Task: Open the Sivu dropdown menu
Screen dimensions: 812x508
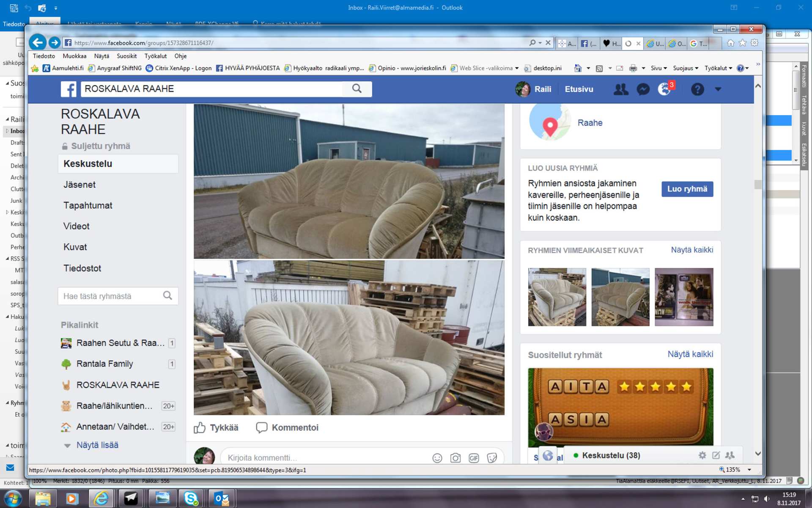Action: (x=659, y=68)
